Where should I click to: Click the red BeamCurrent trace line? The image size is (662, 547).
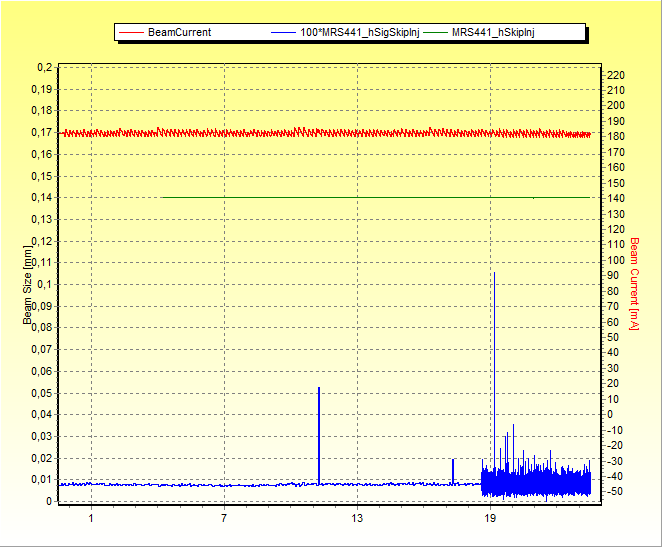point(300,132)
